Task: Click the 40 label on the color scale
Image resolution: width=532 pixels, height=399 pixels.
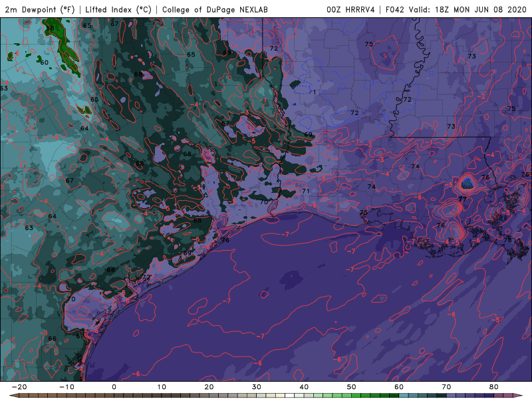Action: pos(304,387)
